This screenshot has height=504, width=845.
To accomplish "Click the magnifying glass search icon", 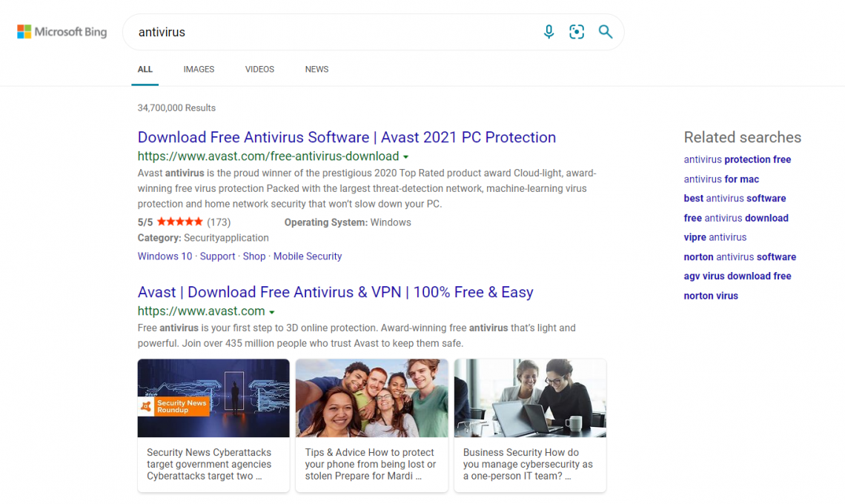I will 606,32.
